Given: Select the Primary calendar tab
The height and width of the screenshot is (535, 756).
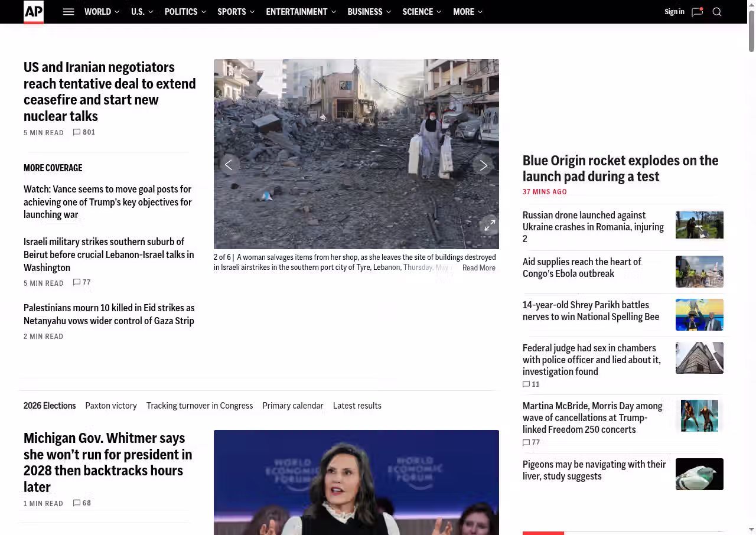Looking at the screenshot, I should pos(293,406).
